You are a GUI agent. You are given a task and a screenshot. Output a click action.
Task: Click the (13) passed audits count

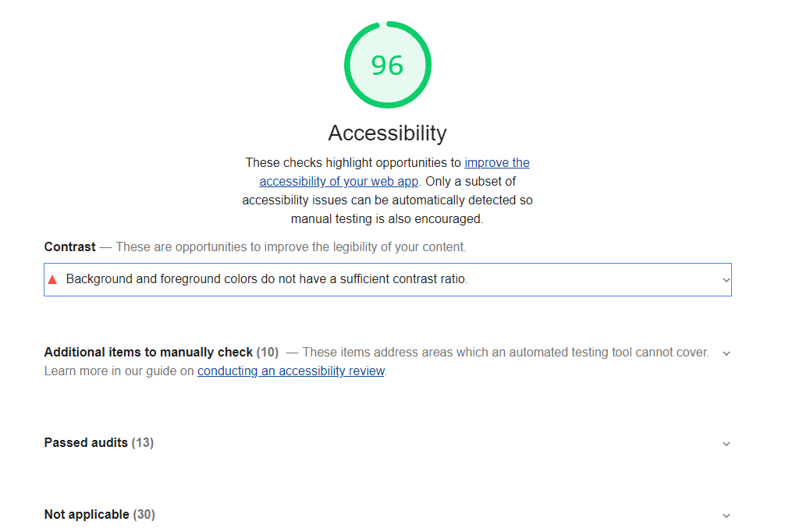(143, 443)
